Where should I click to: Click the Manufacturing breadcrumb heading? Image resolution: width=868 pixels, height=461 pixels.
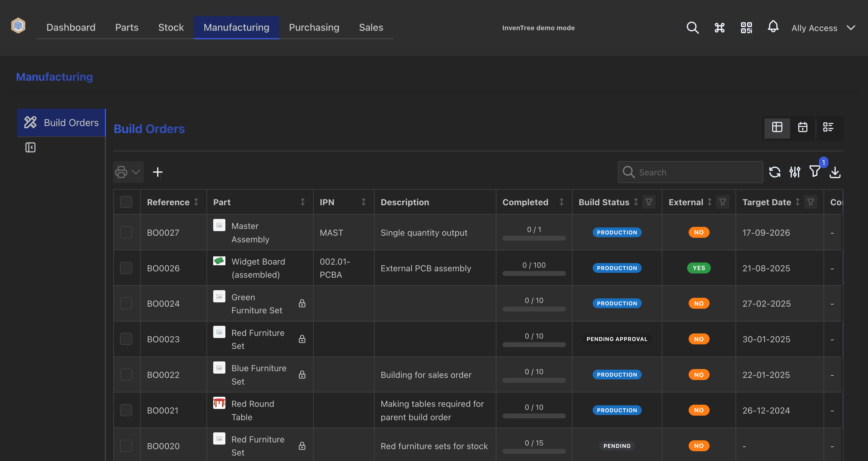[54, 77]
